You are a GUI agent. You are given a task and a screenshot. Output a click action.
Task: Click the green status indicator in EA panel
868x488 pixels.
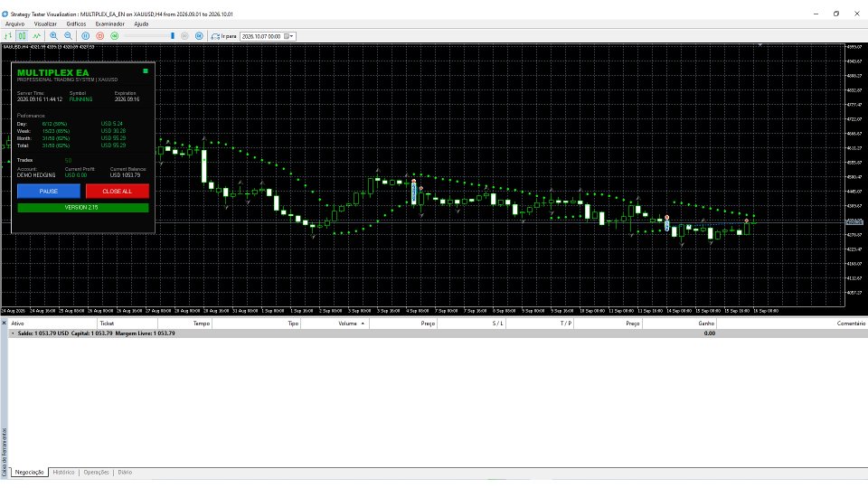146,70
